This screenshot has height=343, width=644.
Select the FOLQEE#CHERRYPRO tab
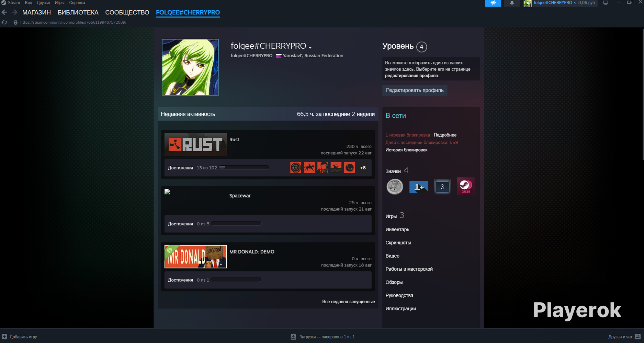point(188,13)
